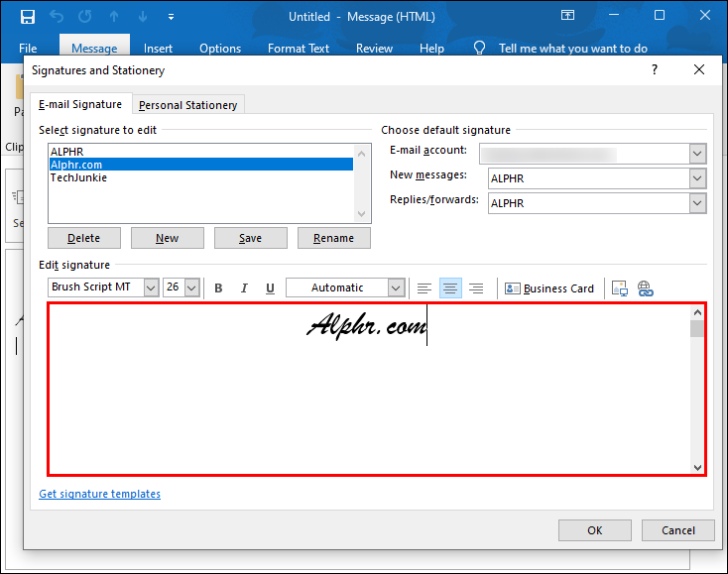Click the Save icon in title bar
The height and width of the screenshot is (574, 728).
28,17
